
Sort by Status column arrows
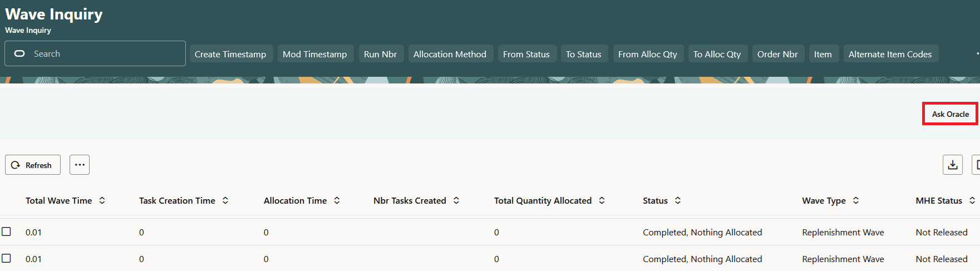(678, 200)
